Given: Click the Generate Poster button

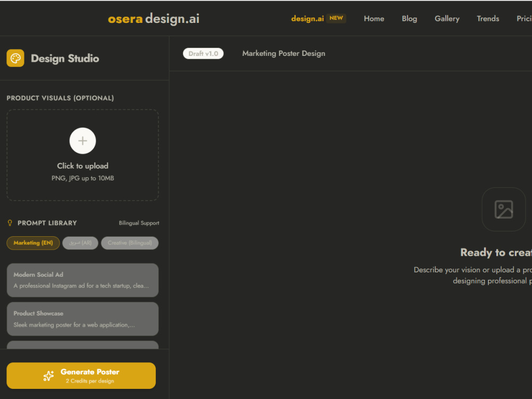Looking at the screenshot, I should pos(81,376).
